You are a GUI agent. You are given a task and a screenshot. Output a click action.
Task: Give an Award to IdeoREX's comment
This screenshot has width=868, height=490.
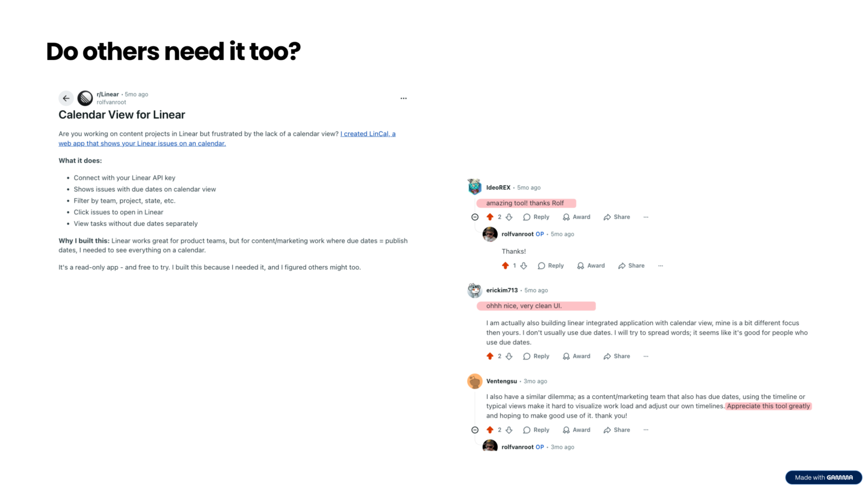coord(576,217)
